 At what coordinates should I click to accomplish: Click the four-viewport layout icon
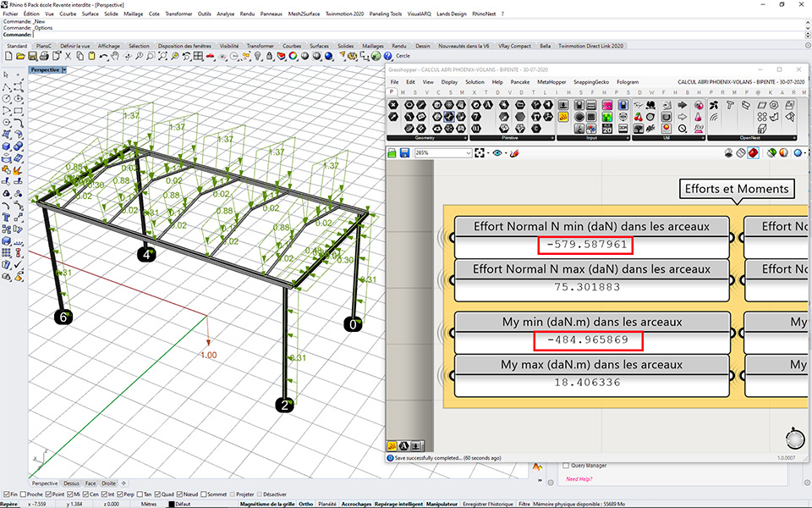tap(198, 56)
